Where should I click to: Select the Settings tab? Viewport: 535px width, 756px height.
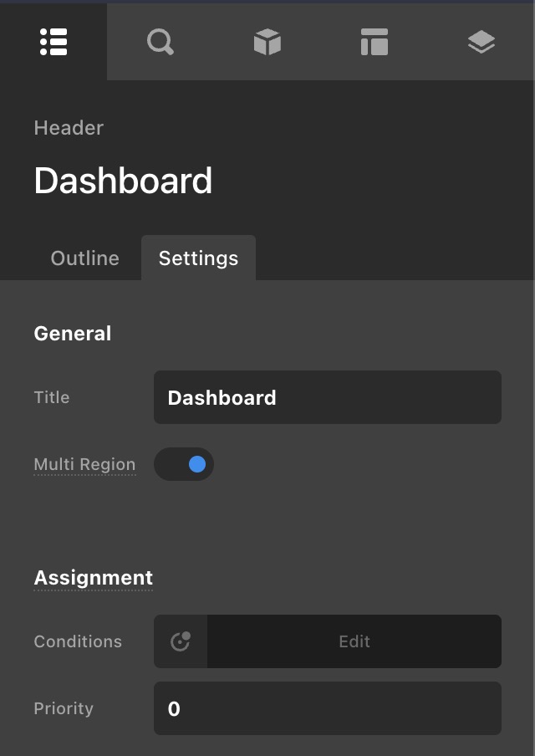pos(198,258)
